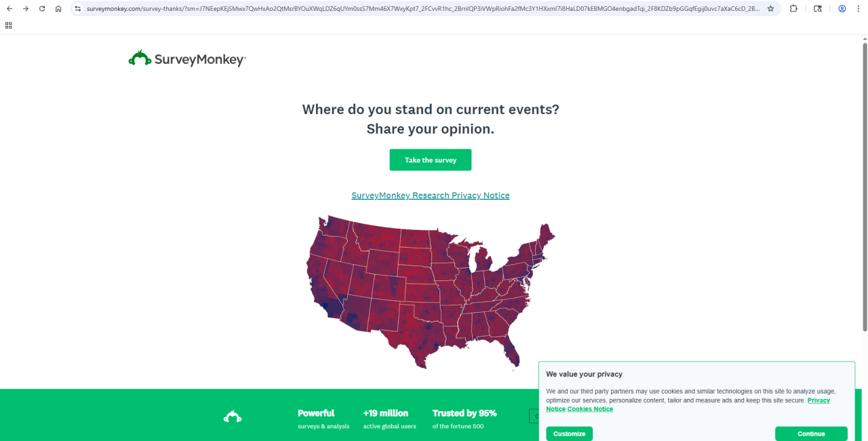Open the browser profile avatar icon
The width and height of the screenshot is (868, 441).
(x=842, y=9)
